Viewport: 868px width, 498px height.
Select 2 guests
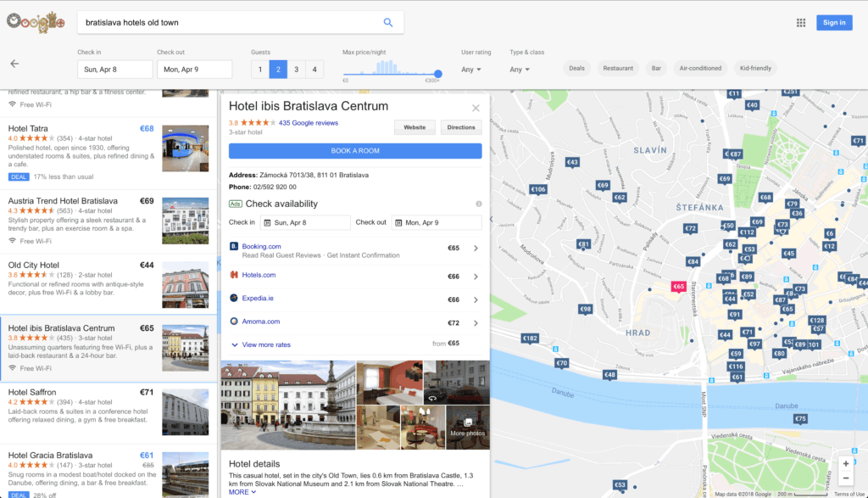(x=278, y=70)
